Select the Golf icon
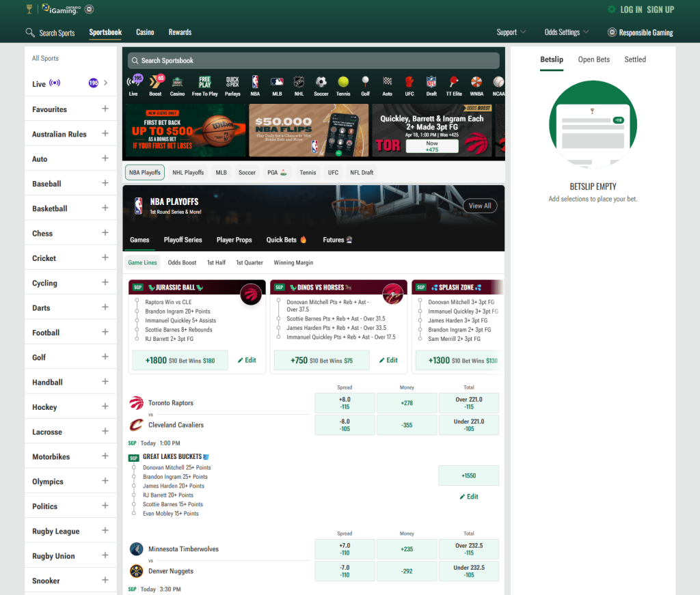This screenshot has width=700, height=595. (365, 85)
